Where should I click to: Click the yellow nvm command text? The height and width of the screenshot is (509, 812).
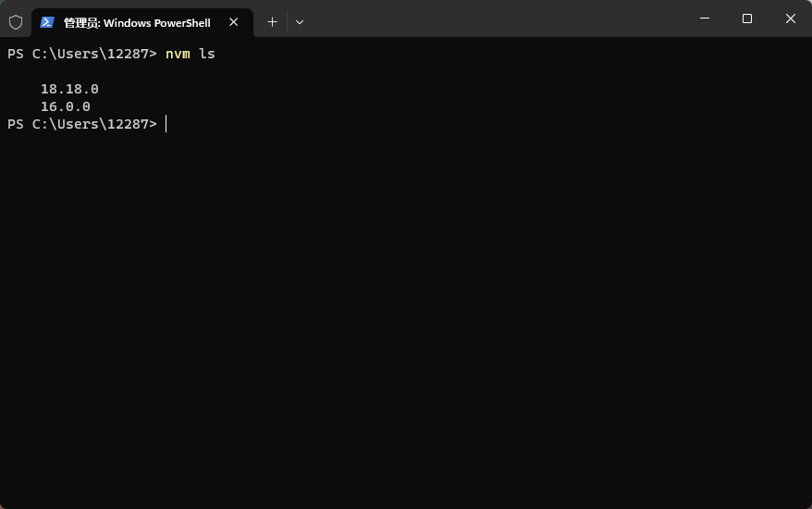point(178,54)
